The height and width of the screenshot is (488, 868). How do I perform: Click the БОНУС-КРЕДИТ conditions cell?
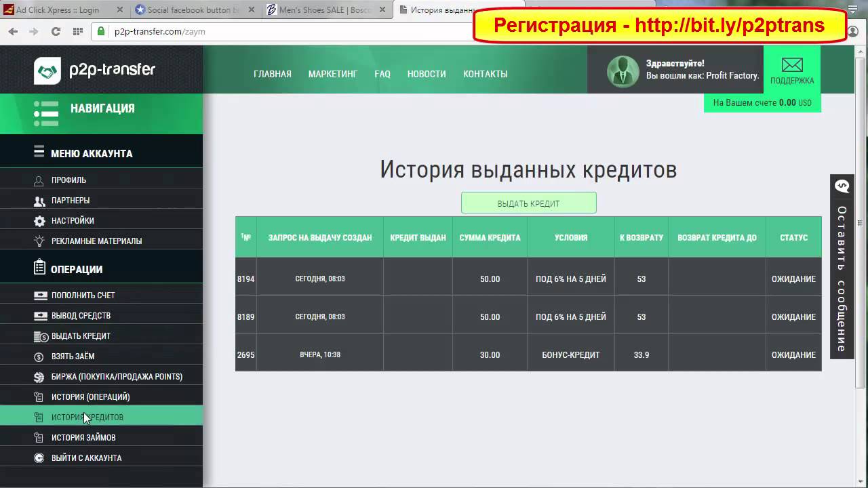pos(571,354)
